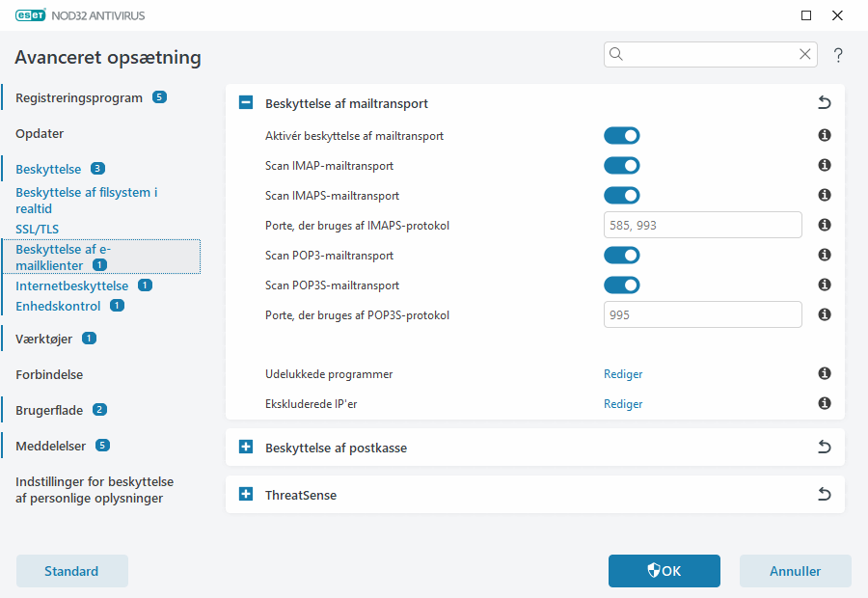
Task: Show info for Porte IMAPS-protokol
Action: [x=825, y=226]
